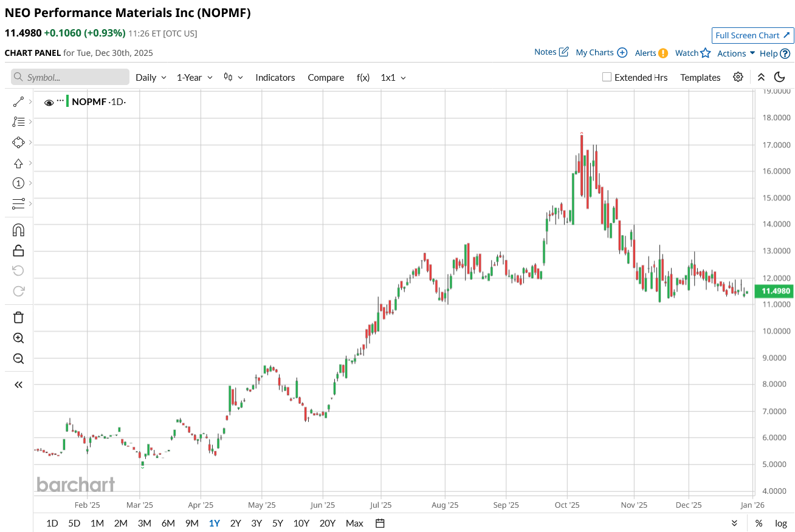Open the date range calendar picker
This screenshot has height=532, width=795.
click(380, 523)
